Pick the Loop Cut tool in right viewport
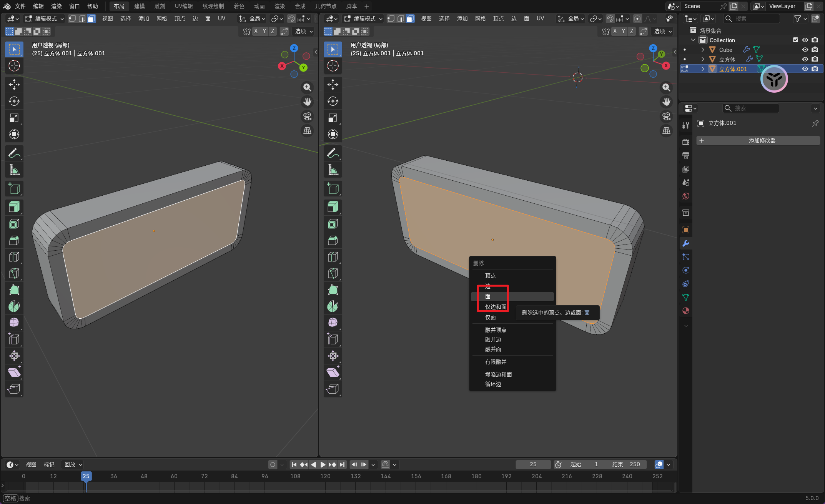 (x=333, y=257)
